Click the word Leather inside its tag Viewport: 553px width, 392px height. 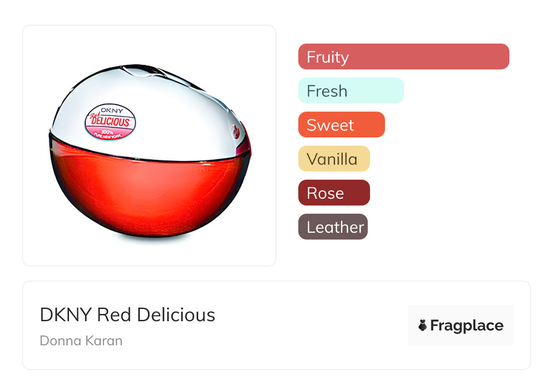pyautogui.click(x=336, y=227)
